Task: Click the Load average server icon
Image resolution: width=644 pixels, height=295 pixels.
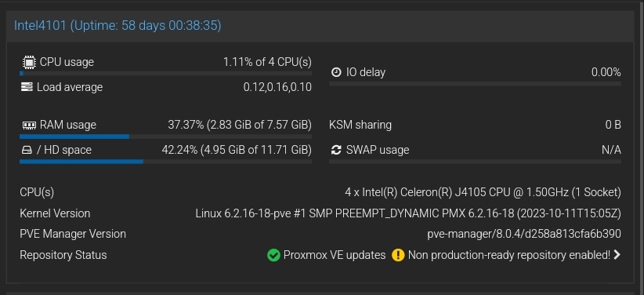Action: click(x=27, y=87)
